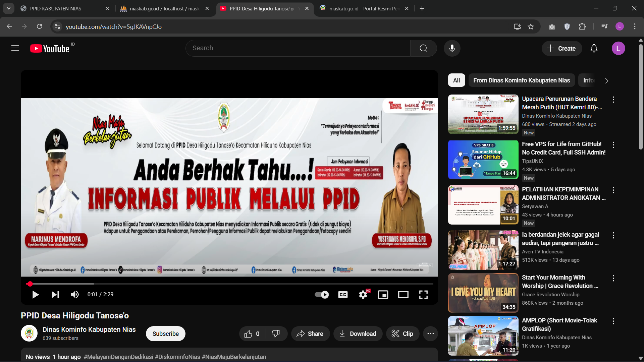Screen dimensions: 644x362
Task: View site information icon in address bar
Action: point(57,26)
